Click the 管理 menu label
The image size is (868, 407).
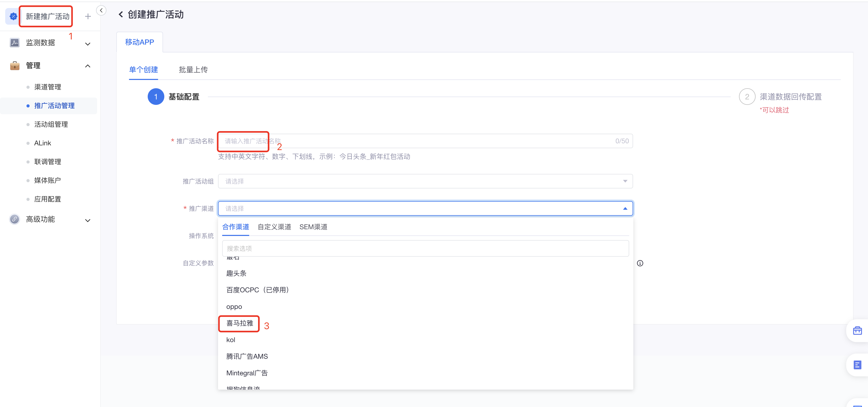[33, 65]
